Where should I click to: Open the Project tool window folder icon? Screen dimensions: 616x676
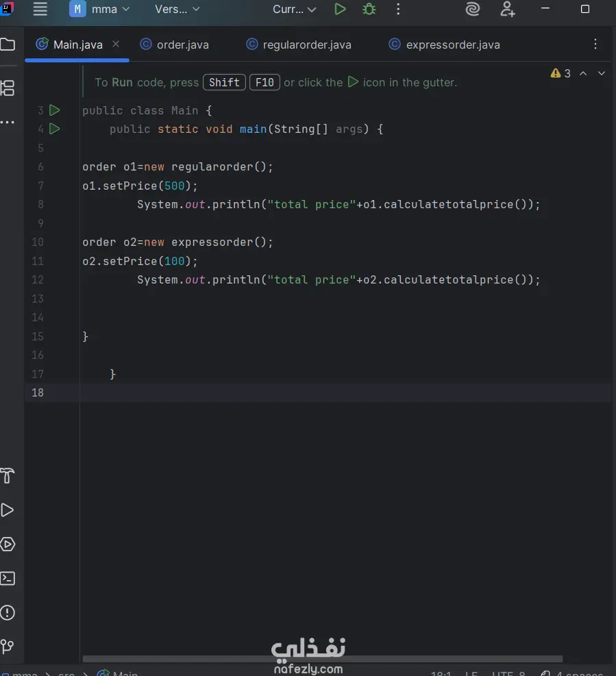pos(8,45)
